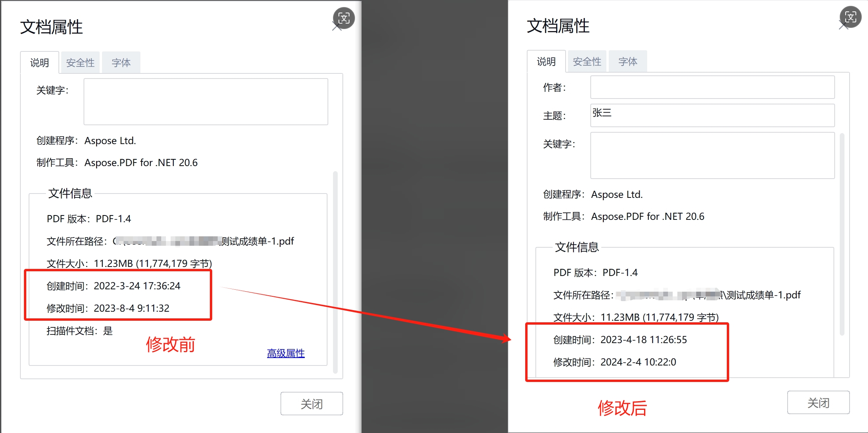
Task: Select the 说明 tab in right dialog
Action: 546,62
